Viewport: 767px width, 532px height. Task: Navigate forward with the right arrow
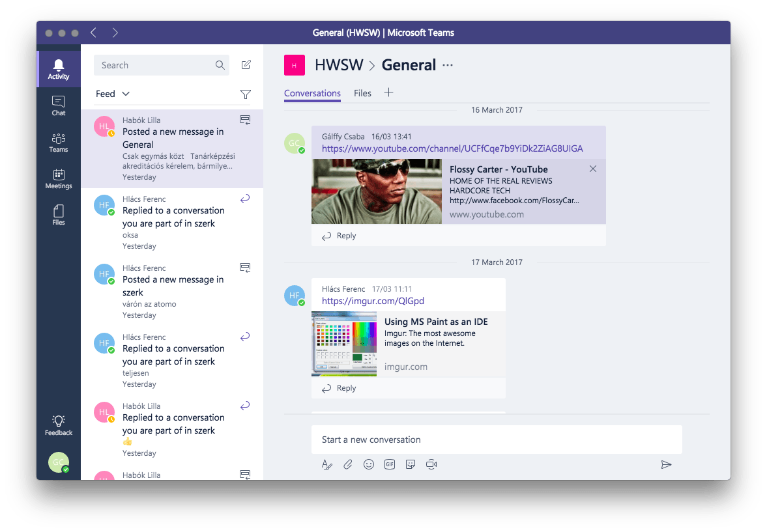pyautogui.click(x=115, y=33)
